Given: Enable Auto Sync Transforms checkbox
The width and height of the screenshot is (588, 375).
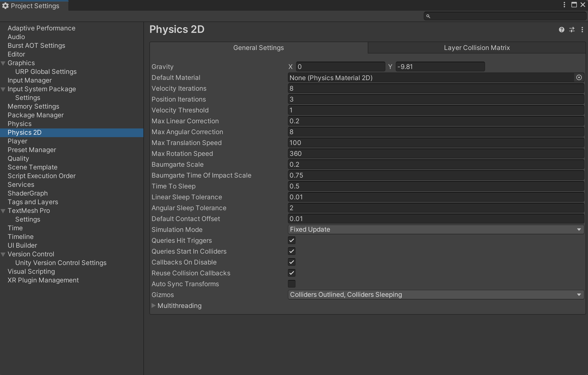Looking at the screenshot, I should coord(291,284).
